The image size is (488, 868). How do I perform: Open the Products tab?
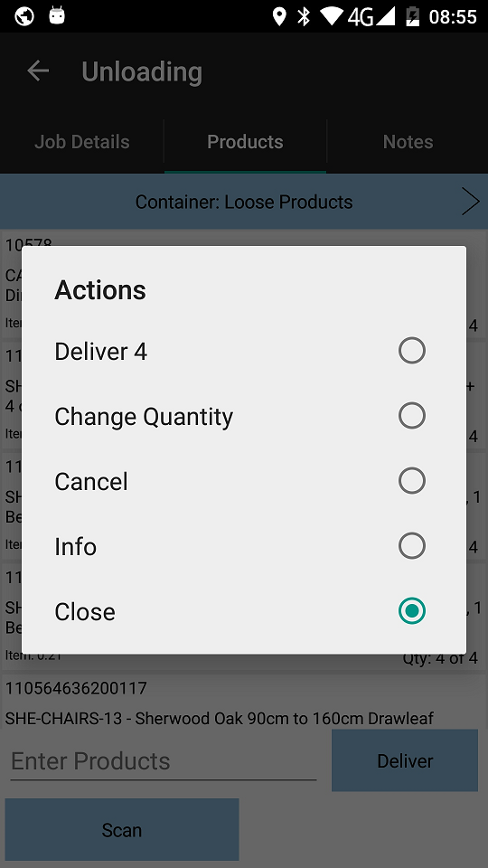coord(245,142)
